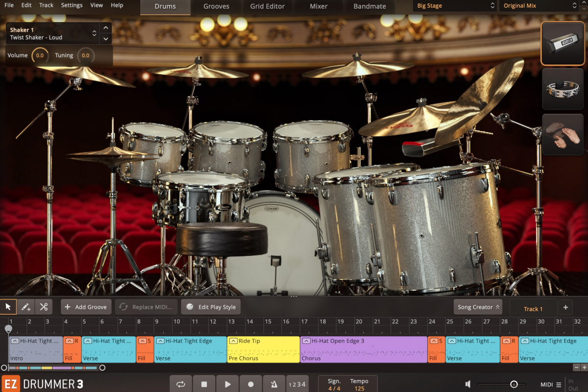Select the tambourine thumbnail on the right
Screen dimensions: 588x392
point(563,89)
